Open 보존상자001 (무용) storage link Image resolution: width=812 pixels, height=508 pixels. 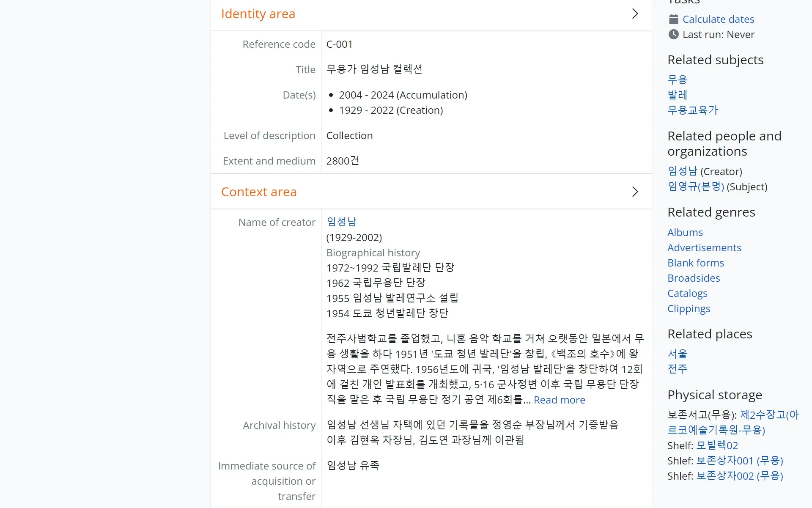739,461
